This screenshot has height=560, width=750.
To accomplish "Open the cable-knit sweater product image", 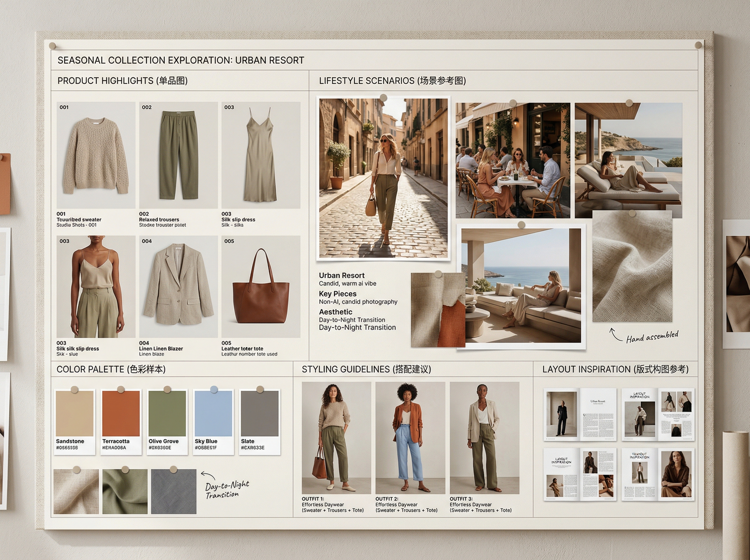I will pos(96,155).
